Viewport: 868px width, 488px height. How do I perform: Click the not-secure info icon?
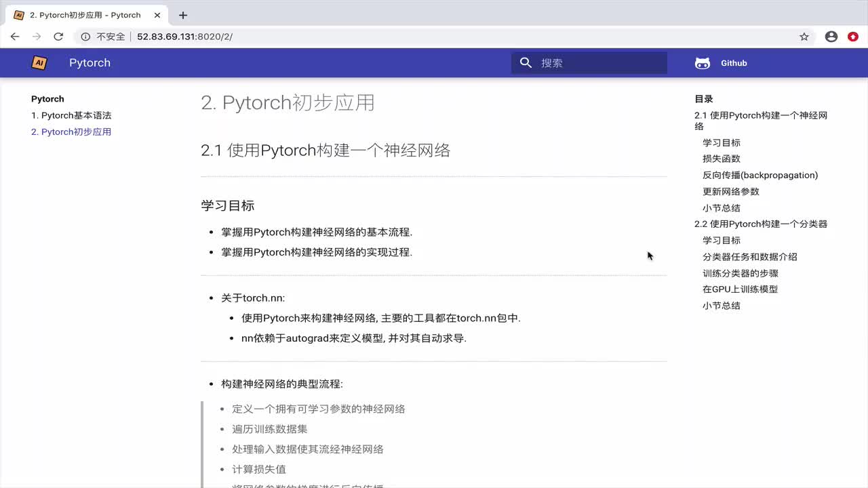pyautogui.click(x=85, y=37)
